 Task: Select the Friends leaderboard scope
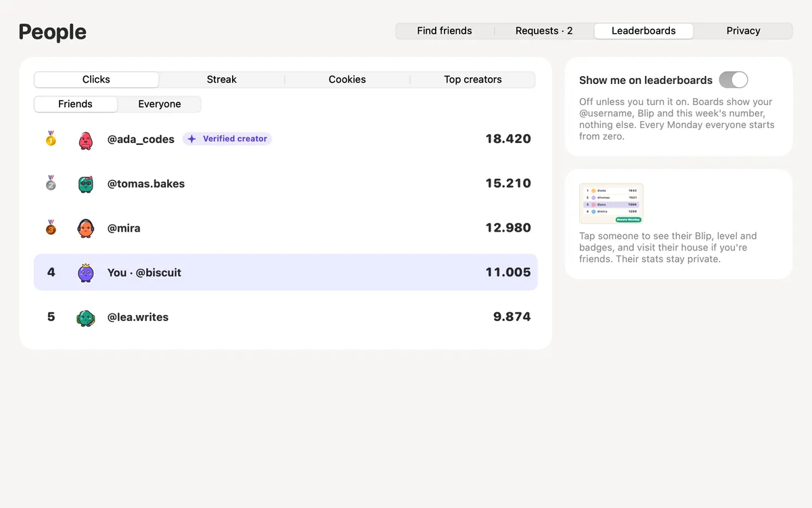[75, 104]
